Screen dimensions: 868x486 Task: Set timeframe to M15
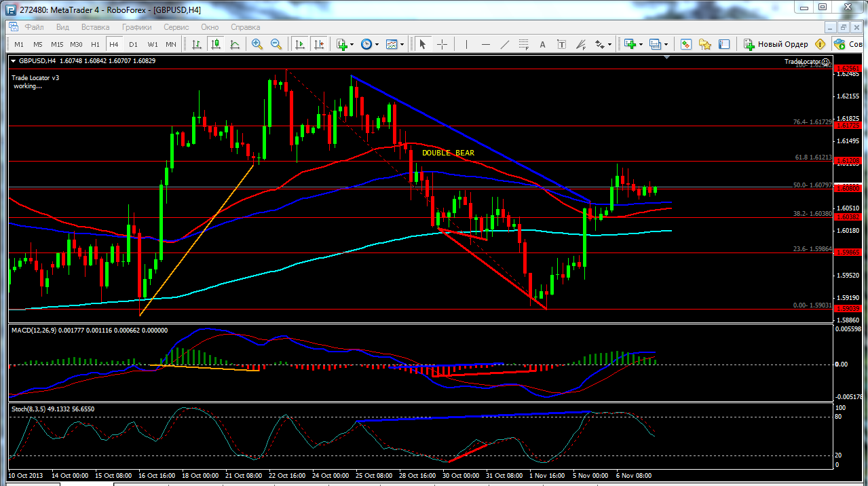point(57,44)
